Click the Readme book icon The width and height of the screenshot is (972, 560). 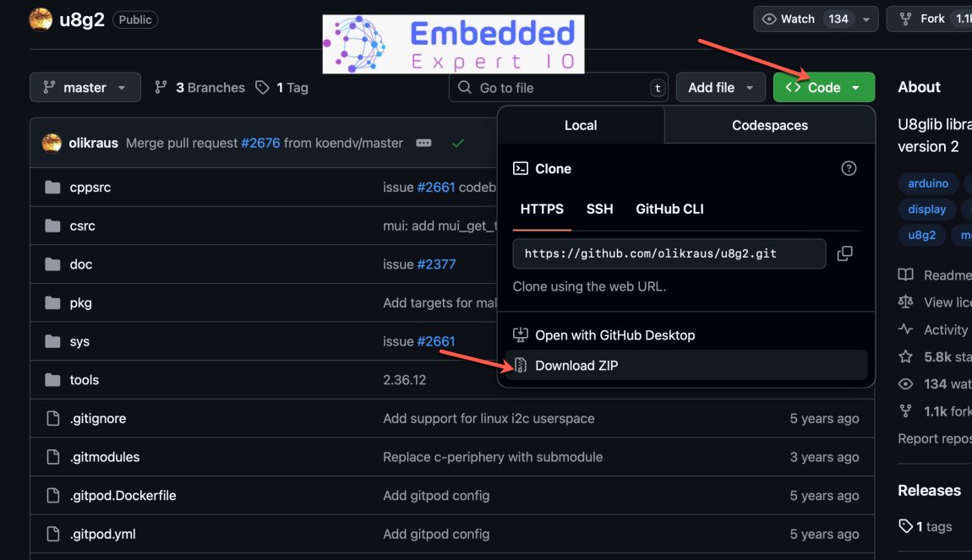905,275
